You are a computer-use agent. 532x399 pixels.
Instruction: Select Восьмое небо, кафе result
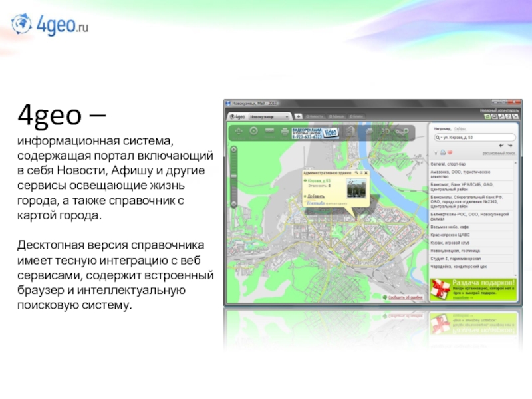pyautogui.click(x=471, y=227)
